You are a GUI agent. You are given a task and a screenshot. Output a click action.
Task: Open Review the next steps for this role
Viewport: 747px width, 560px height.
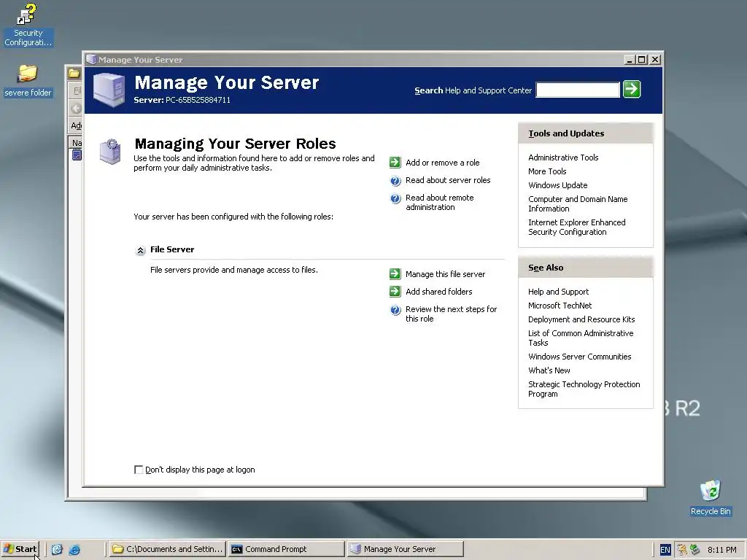pyautogui.click(x=451, y=314)
